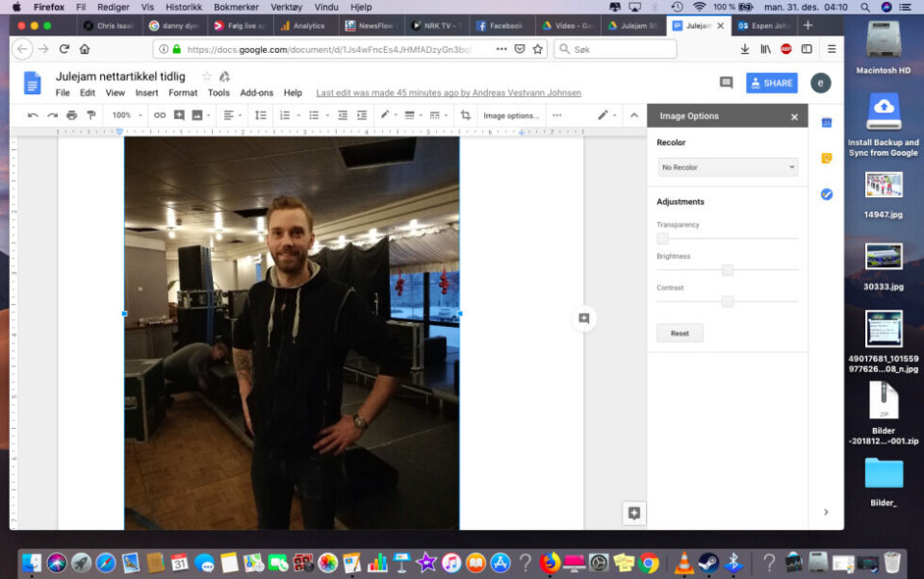Click the insert link icon

(x=160, y=115)
